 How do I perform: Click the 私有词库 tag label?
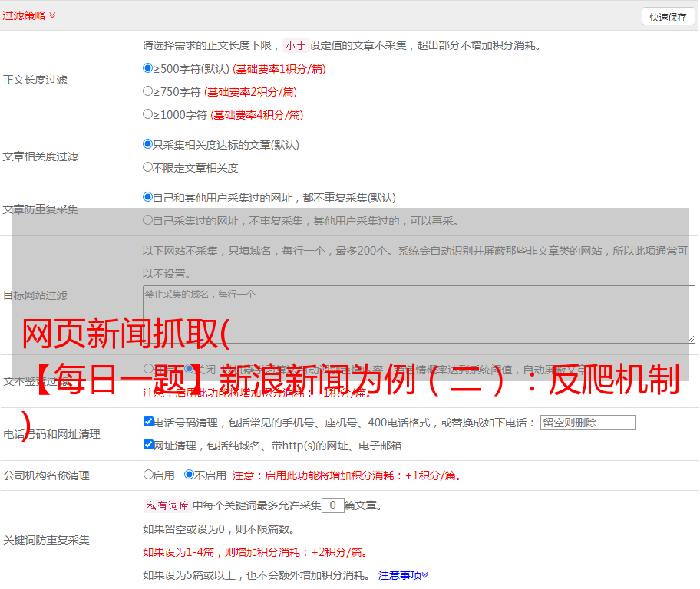click(x=167, y=505)
